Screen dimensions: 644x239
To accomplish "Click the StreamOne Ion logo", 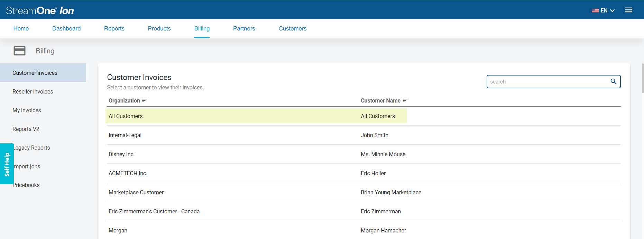I will coord(40,10).
